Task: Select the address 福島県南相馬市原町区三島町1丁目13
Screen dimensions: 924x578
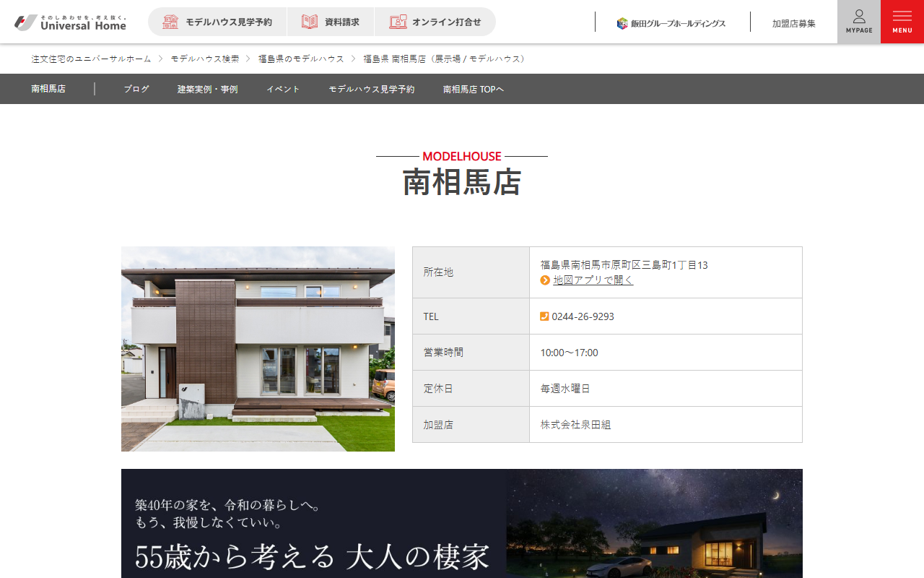Action: [624, 265]
